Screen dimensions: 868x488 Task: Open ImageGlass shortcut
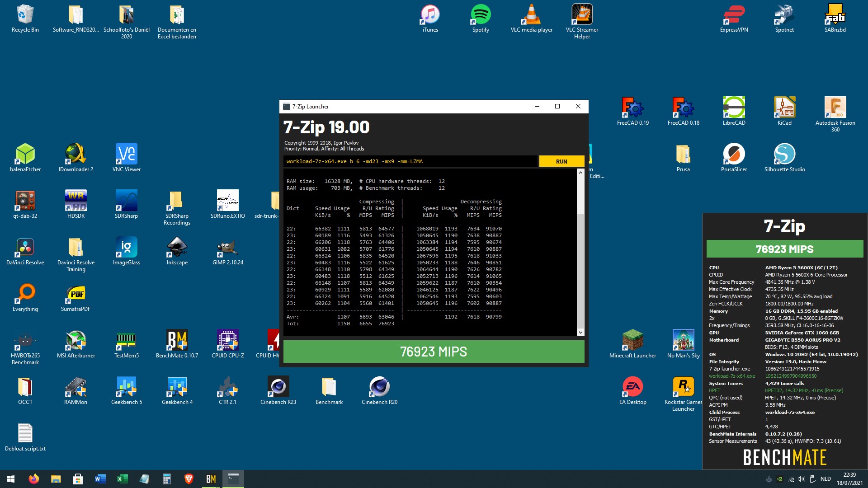point(127,251)
